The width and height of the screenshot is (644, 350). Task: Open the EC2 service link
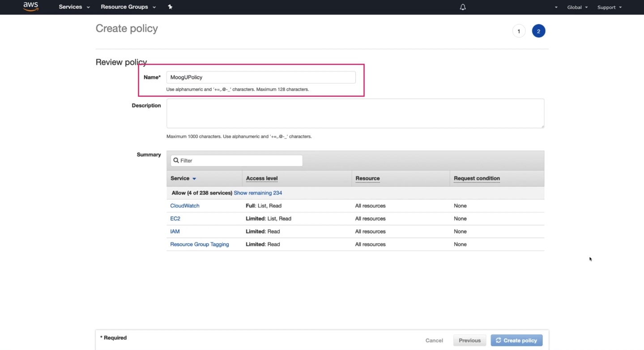pyautogui.click(x=175, y=219)
